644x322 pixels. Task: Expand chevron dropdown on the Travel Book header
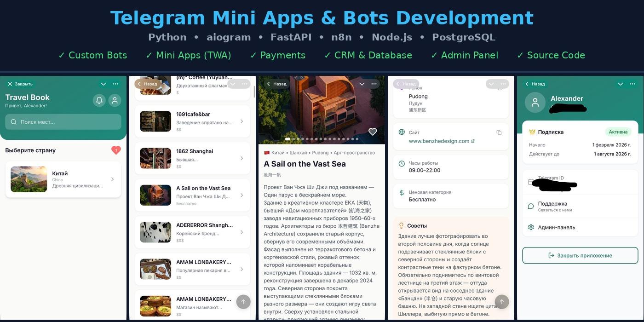pyautogui.click(x=103, y=84)
